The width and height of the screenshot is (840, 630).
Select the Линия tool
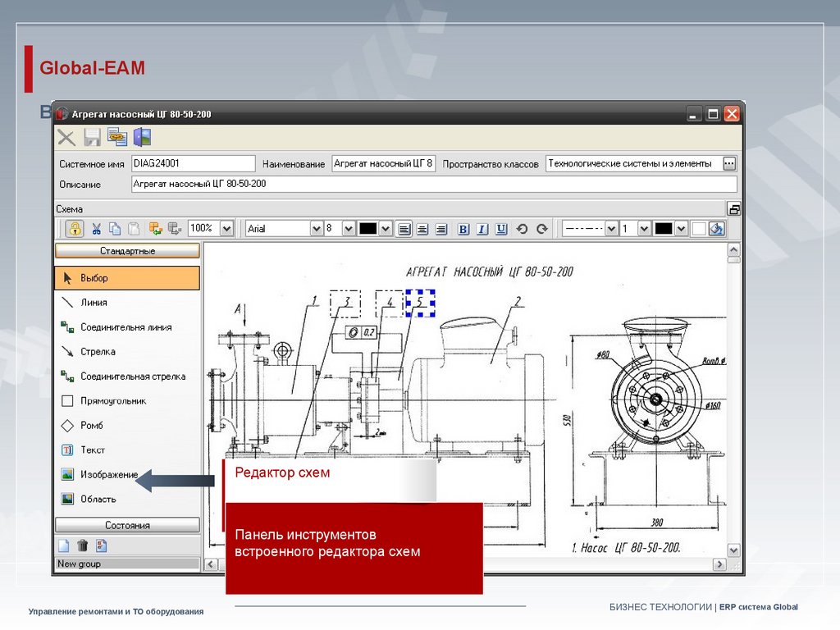click(x=127, y=303)
